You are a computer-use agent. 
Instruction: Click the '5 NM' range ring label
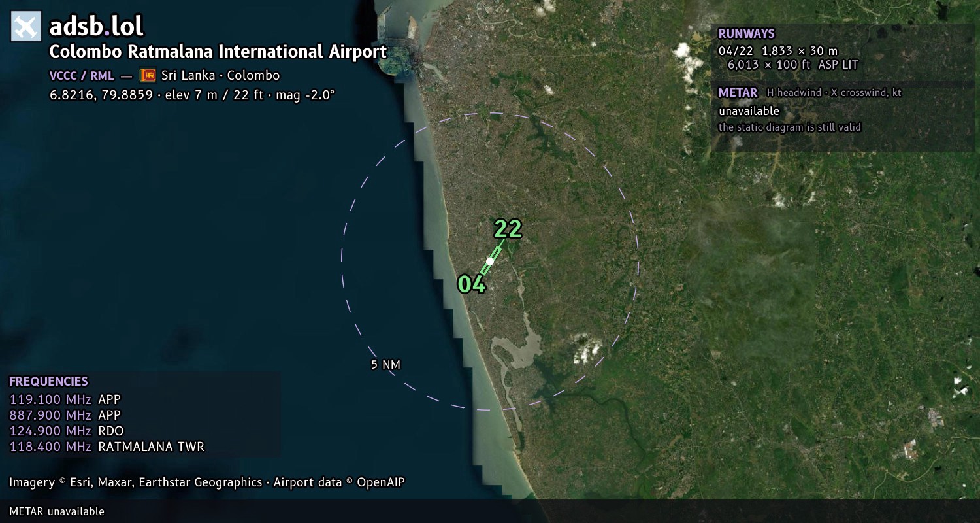coord(385,364)
